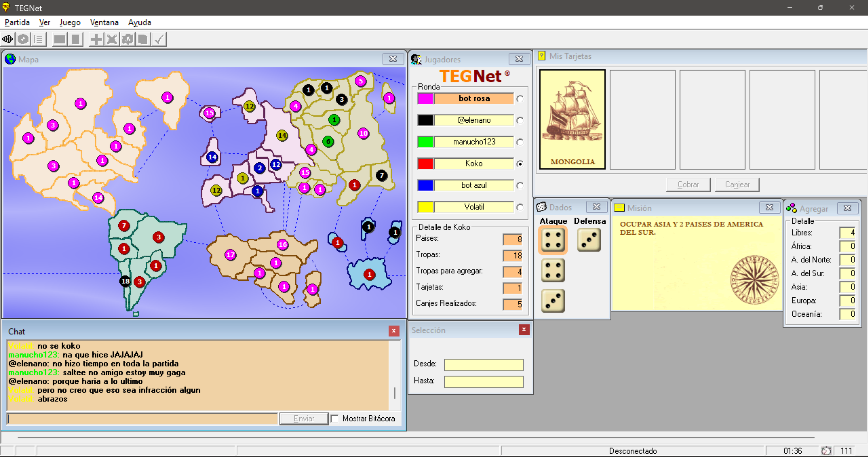Click the checkmark end-turn toolbar icon
Viewport: 868px width, 457px height.
[159, 39]
